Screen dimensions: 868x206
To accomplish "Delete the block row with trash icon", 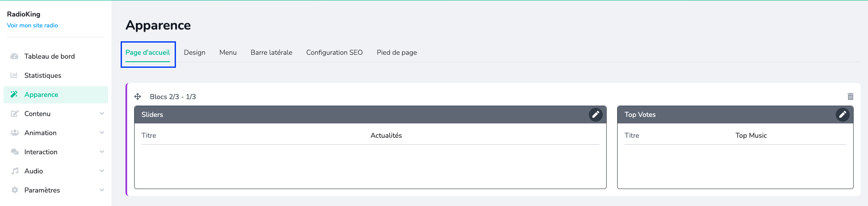I will (x=850, y=96).
